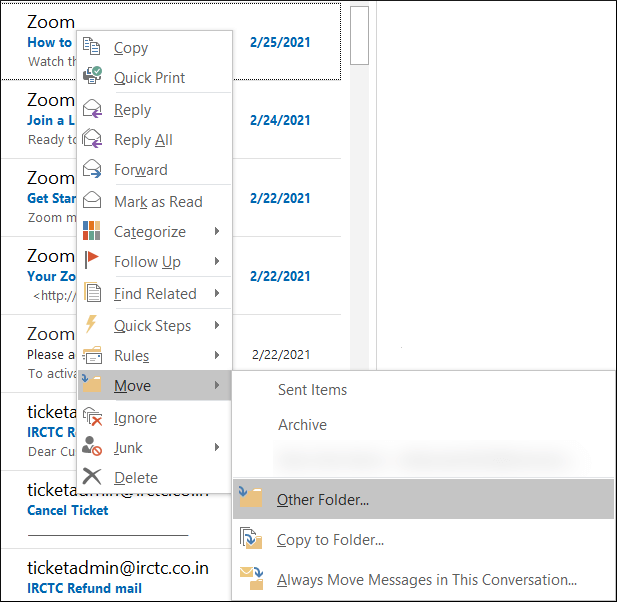Click the Find Related document icon
The height and width of the screenshot is (602, 617).
click(x=93, y=292)
